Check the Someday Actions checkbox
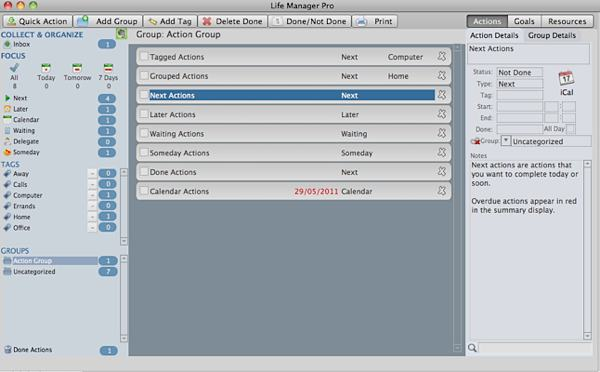Viewport: 600px width, 372px height. 144,152
